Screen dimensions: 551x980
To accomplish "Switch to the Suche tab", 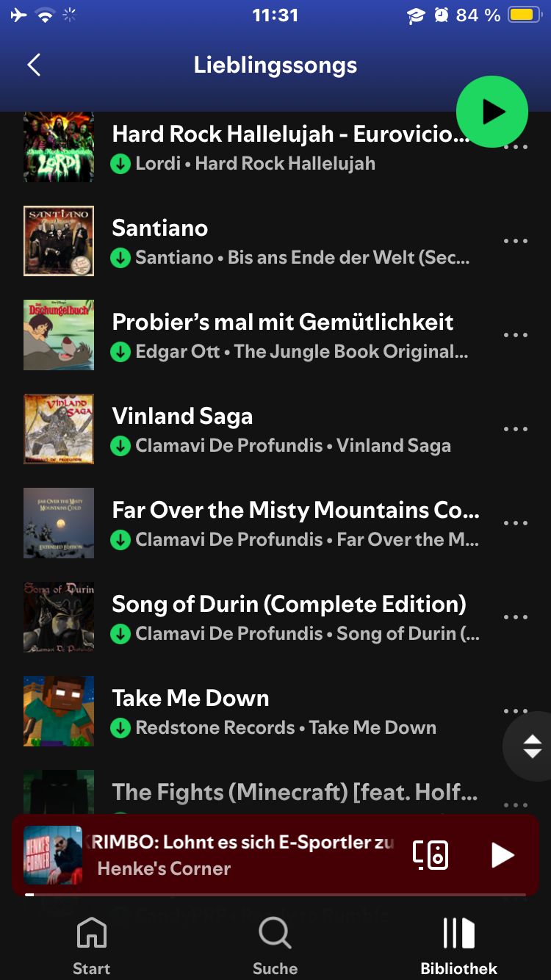I will pos(275,946).
